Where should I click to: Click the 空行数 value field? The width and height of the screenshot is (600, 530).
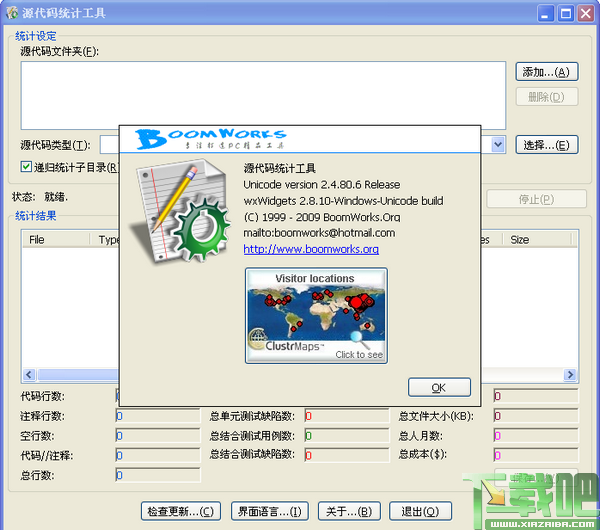tap(158, 435)
